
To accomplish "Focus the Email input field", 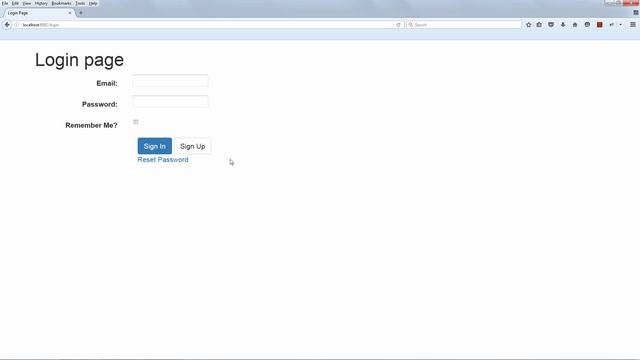I will click(x=170, y=81).
